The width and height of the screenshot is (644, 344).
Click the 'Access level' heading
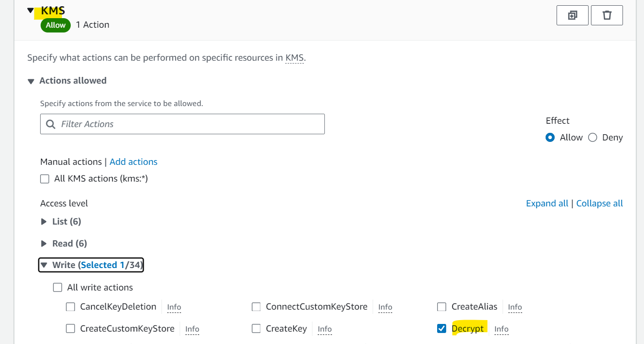[x=64, y=204]
